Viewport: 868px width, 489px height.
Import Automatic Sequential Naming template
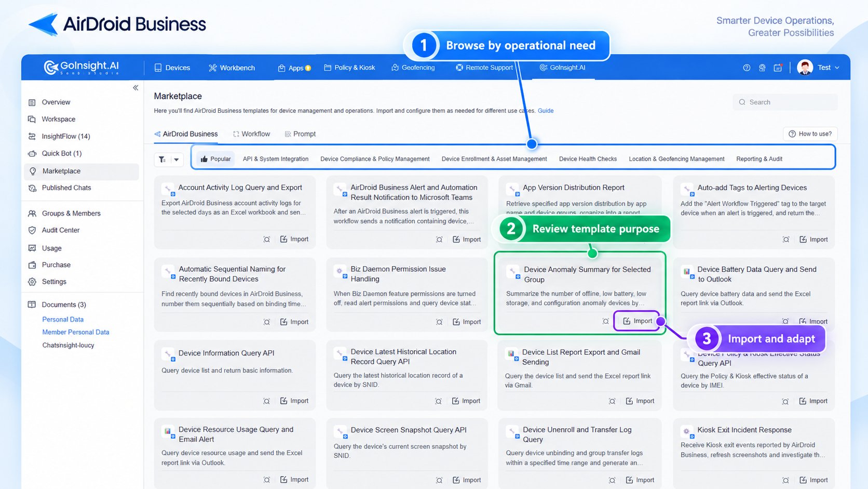[x=294, y=322]
